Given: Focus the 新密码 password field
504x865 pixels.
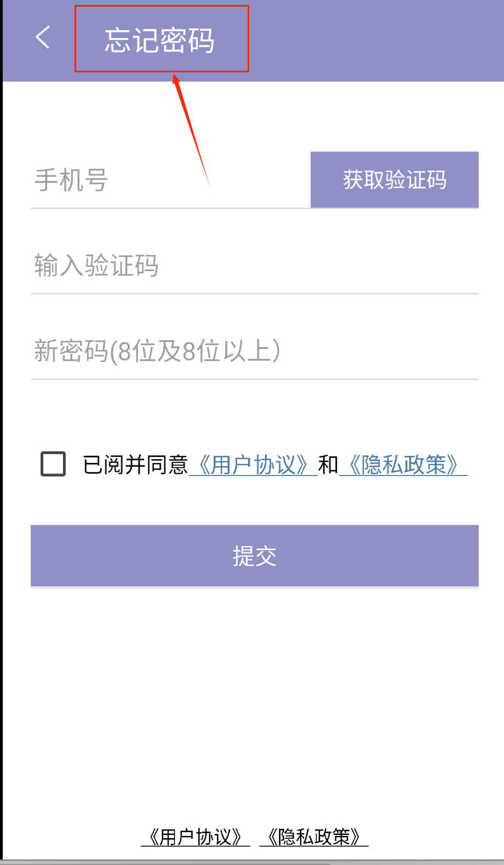Looking at the screenshot, I should click(254, 351).
